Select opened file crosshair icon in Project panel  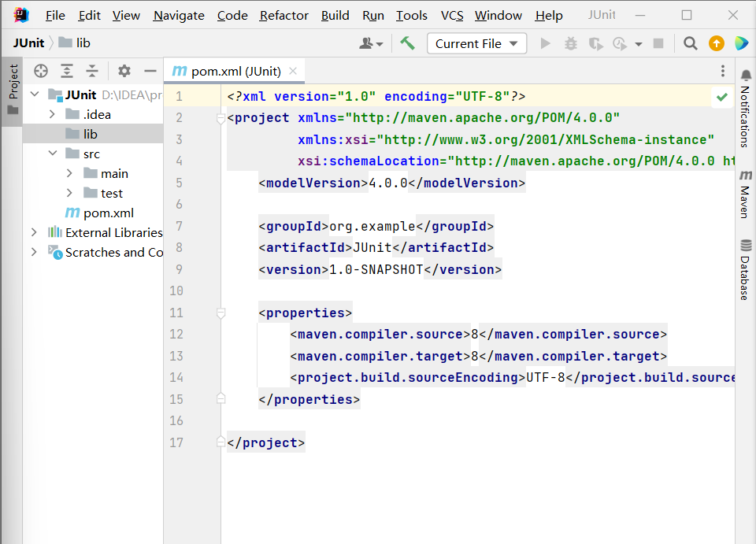pyautogui.click(x=41, y=71)
